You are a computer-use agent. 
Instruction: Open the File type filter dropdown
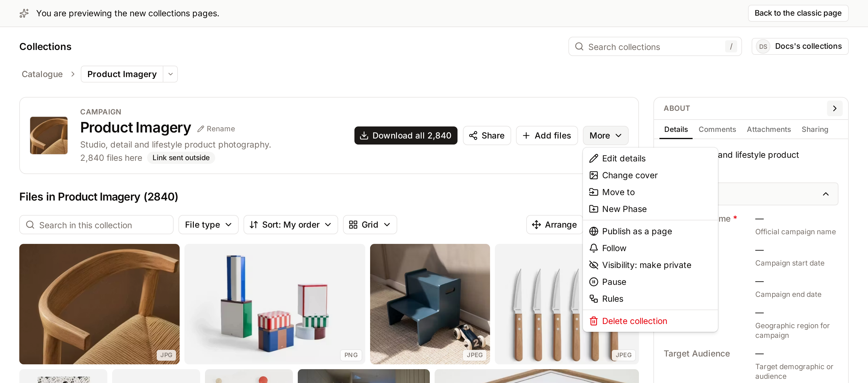[208, 225]
